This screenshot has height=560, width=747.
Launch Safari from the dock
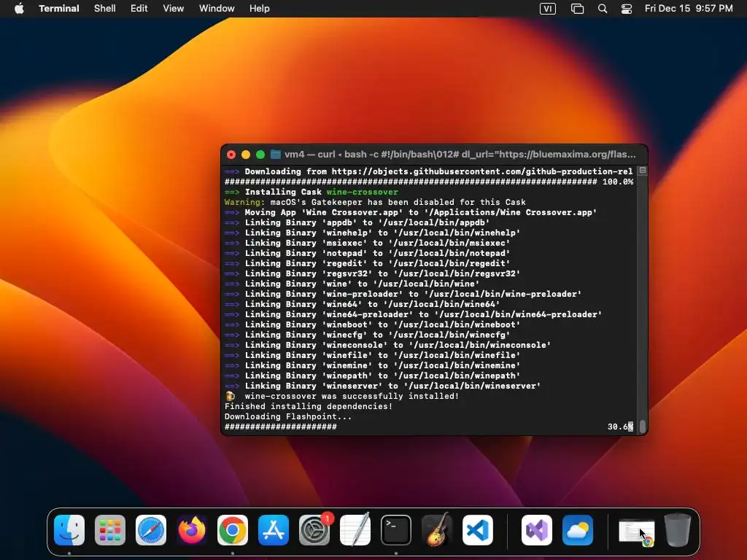[x=151, y=530]
